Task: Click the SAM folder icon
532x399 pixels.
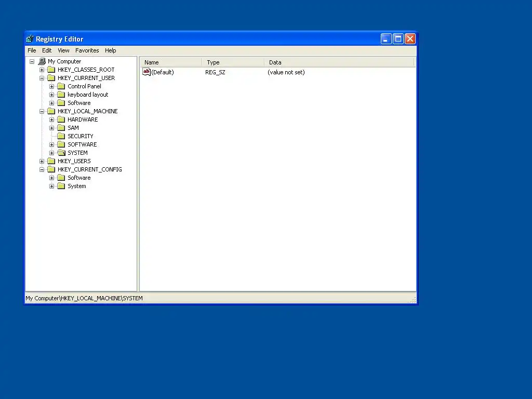Action: coord(61,128)
